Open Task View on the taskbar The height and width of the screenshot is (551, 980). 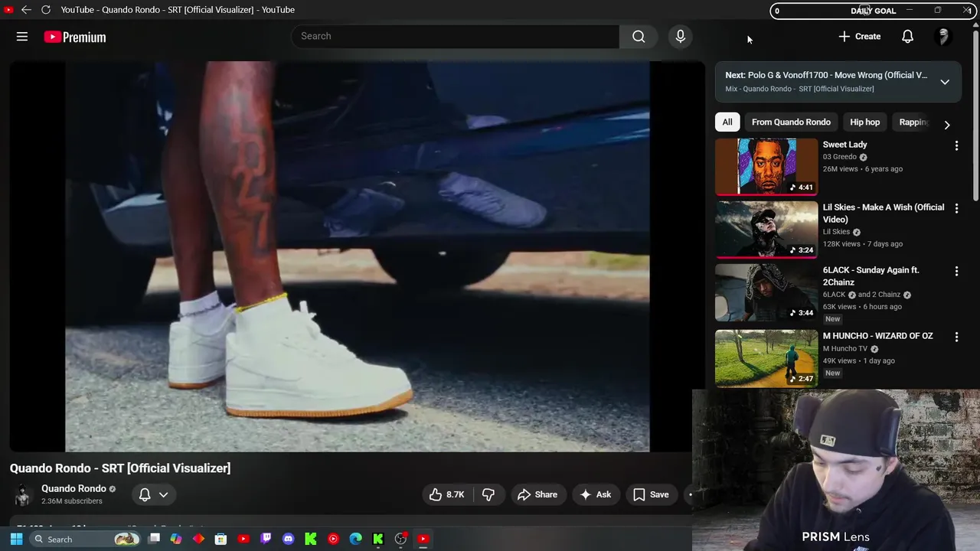(x=154, y=539)
